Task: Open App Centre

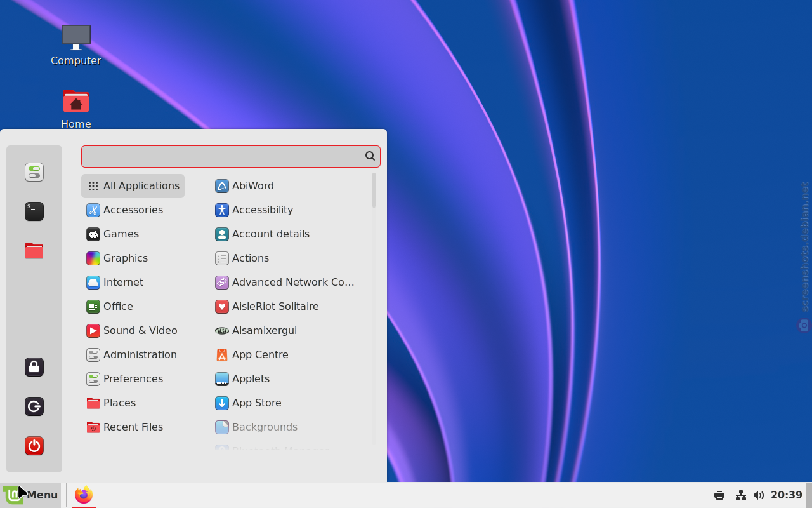Action: click(285, 355)
